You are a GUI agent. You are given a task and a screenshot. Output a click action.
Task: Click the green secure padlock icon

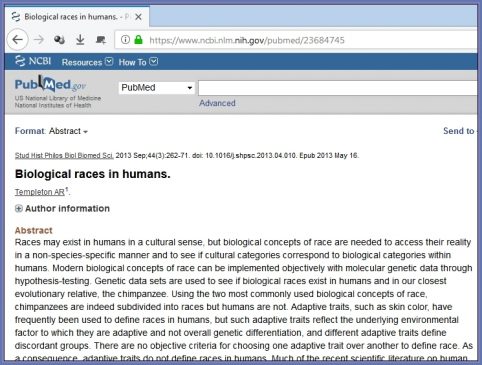[138, 40]
